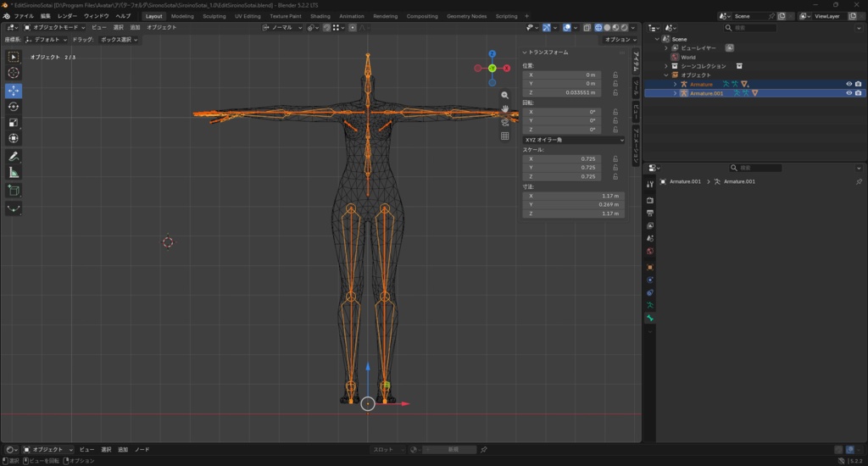Screen dimensions: 868x466
Task: Select the Cursor tool
Action: 14,73
